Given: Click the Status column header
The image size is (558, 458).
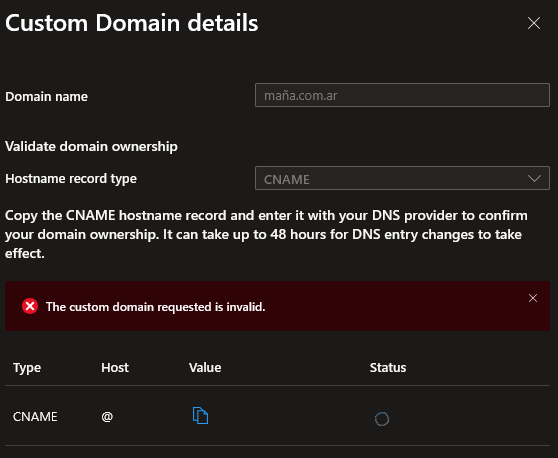Looking at the screenshot, I should click(388, 367).
